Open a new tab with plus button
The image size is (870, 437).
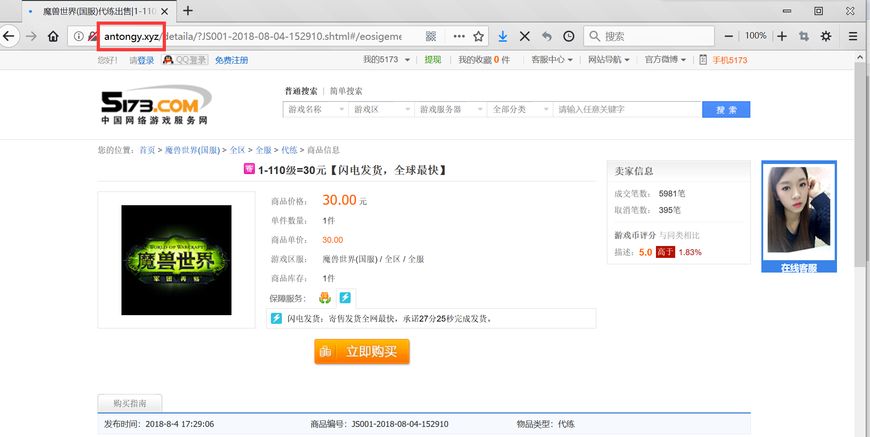188,11
